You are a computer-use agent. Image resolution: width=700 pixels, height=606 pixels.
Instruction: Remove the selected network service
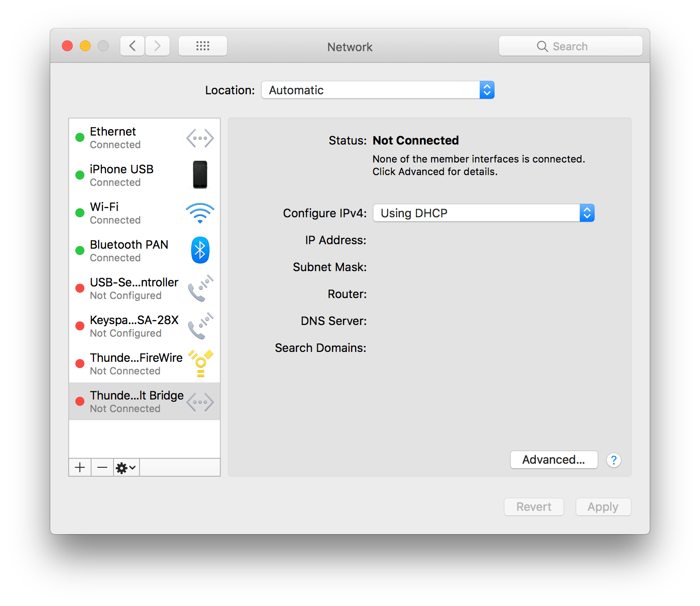click(102, 467)
